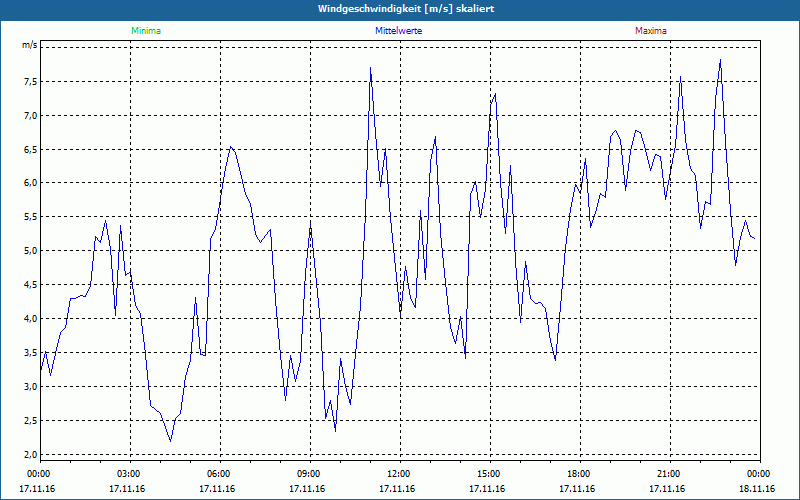The width and height of the screenshot is (800, 500).
Task: Click the 4,5 y-axis label
Action: 30,285
